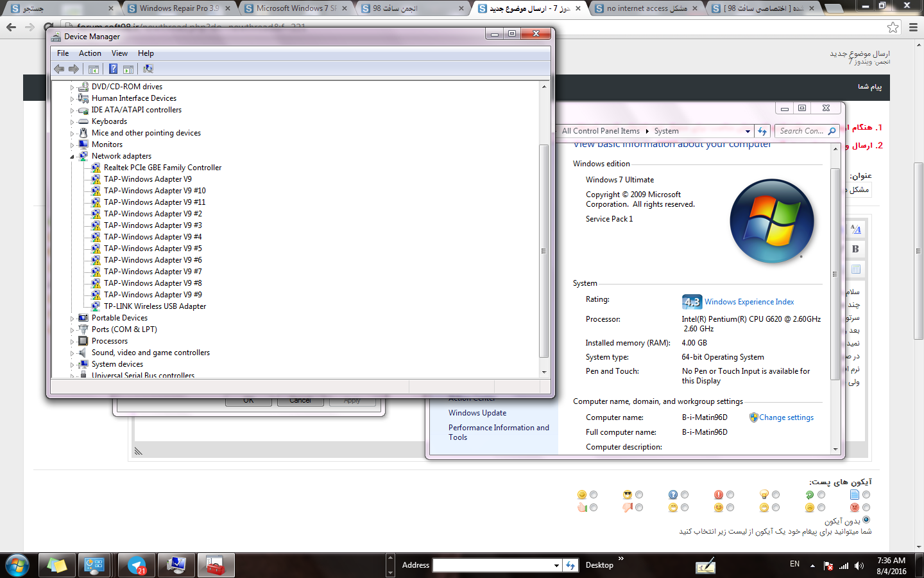
Task: Open the Telegram taskbar icon with the 21 badge
Action: pyautogui.click(x=137, y=566)
